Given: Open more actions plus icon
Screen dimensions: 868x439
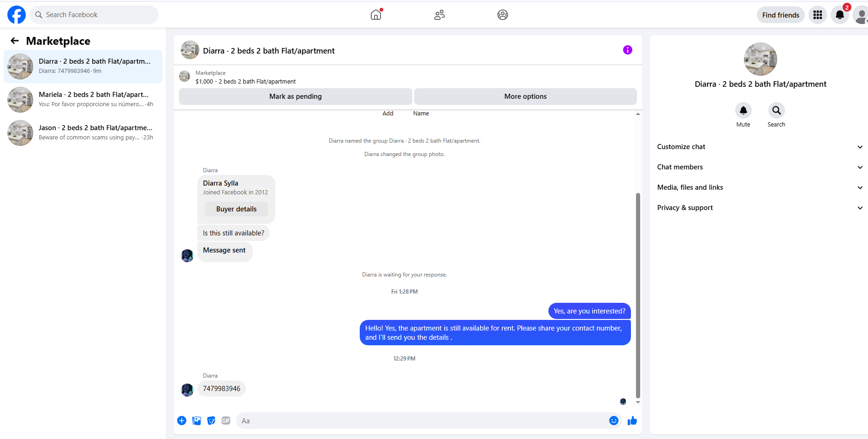Looking at the screenshot, I should (182, 421).
